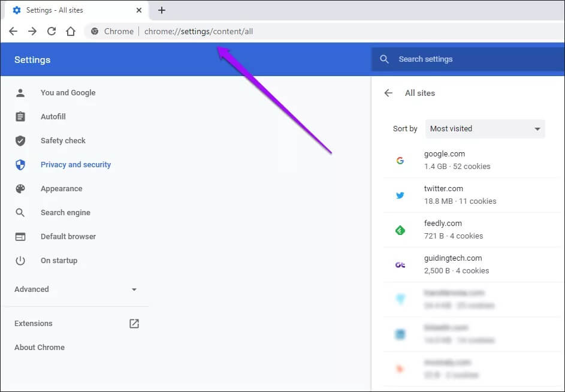
Task: Click the back arrow beside All sites
Action: click(x=388, y=93)
